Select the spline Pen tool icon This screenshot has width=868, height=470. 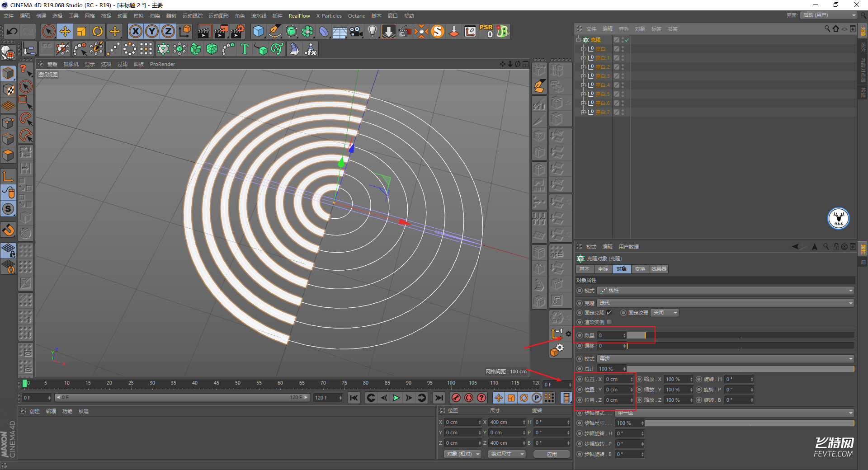[x=274, y=31]
